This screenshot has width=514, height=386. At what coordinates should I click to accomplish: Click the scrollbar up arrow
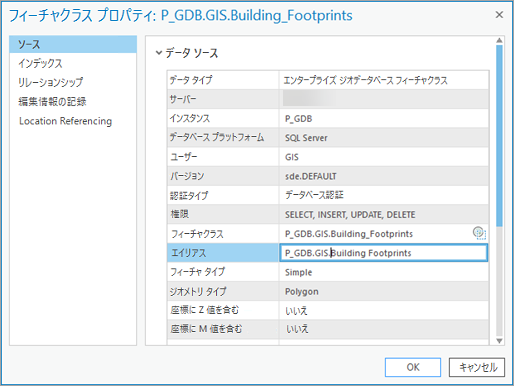pos(499,40)
